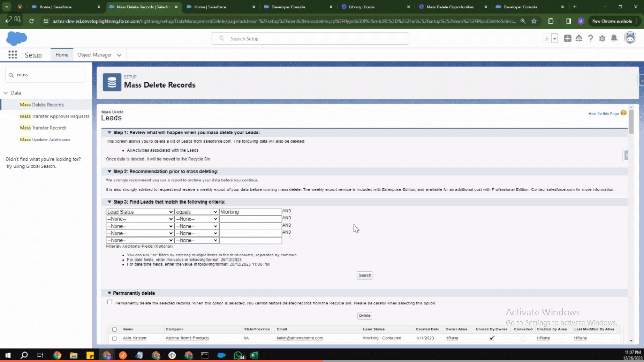Sort the table by Lead Status column
644x362 pixels.
(x=373, y=329)
